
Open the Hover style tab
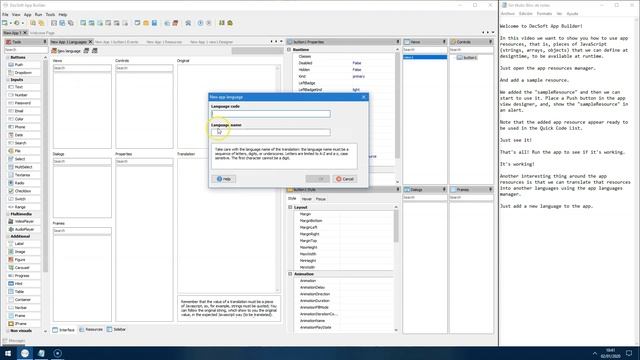tap(307, 199)
